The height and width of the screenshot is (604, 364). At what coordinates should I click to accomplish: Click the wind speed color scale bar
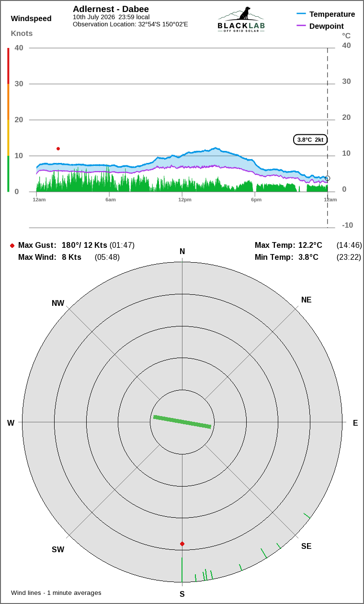click(x=8, y=120)
